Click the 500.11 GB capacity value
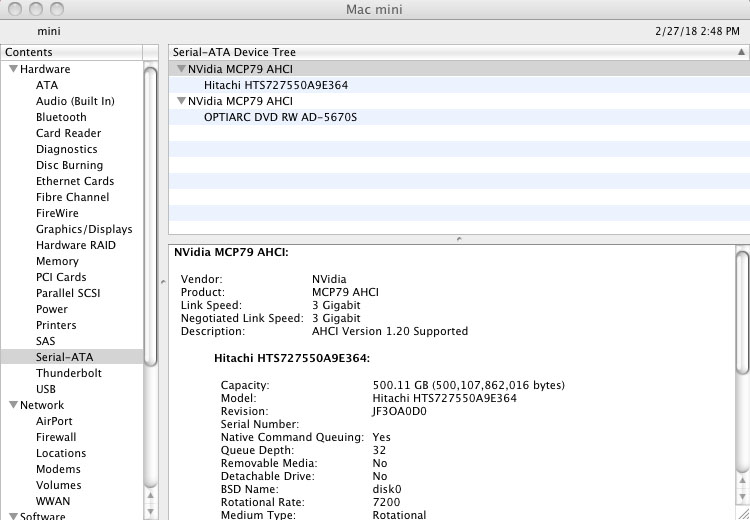Viewport: 750px width, 520px height. point(468,385)
